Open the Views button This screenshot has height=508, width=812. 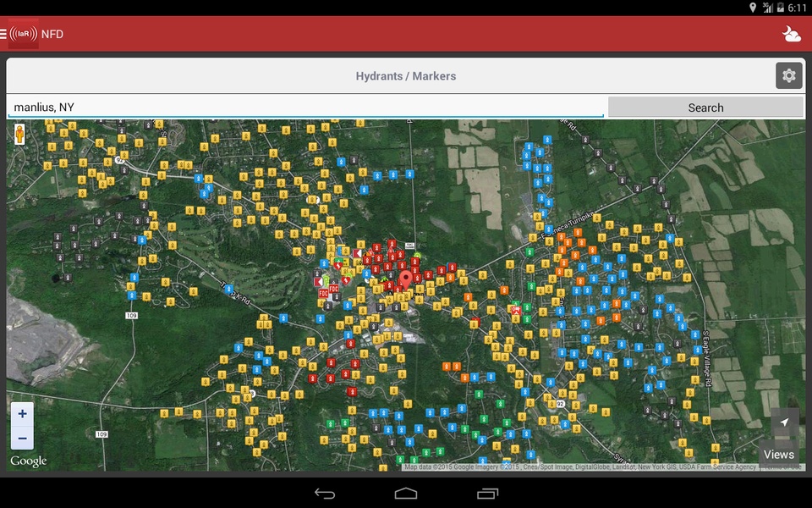pyautogui.click(x=778, y=455)
